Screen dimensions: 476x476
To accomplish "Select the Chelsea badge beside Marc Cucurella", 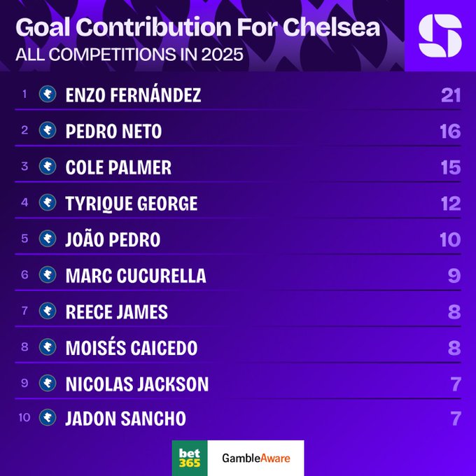I will 48,275.
